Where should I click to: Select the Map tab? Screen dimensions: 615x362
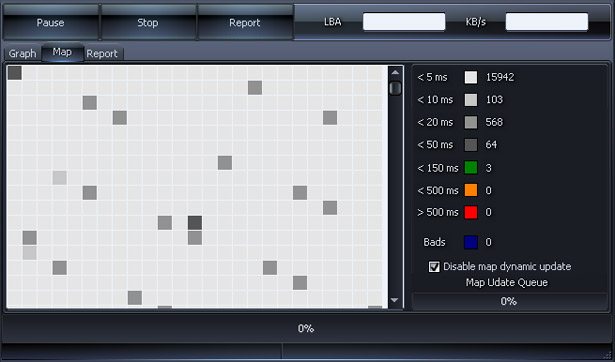coord(62,52)
